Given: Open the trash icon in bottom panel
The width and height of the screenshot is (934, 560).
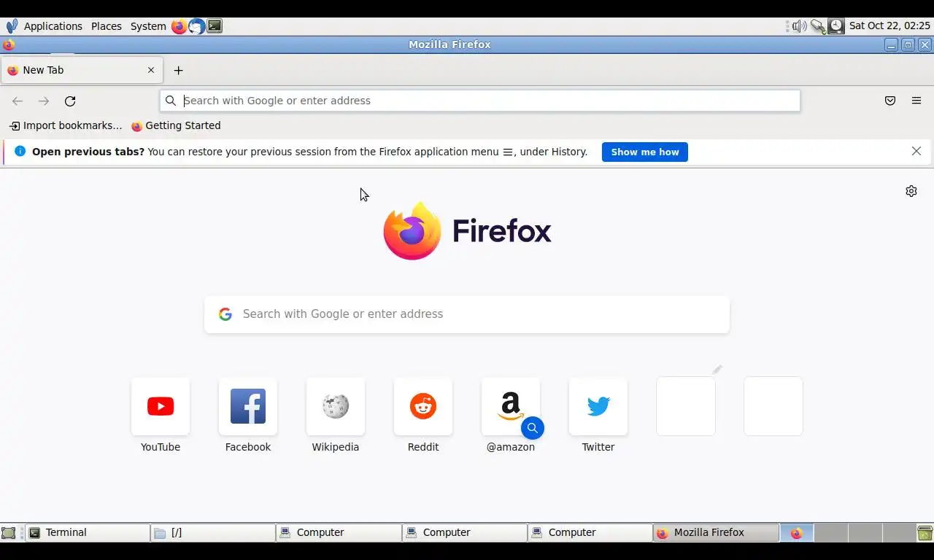Looking at the screenshot, I should point(925,533).
